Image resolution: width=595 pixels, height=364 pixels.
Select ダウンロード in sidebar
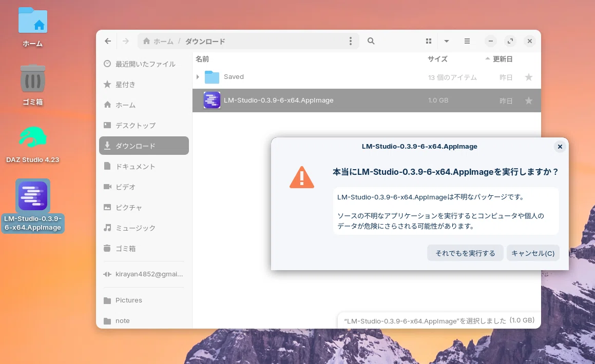pos(144,146)
